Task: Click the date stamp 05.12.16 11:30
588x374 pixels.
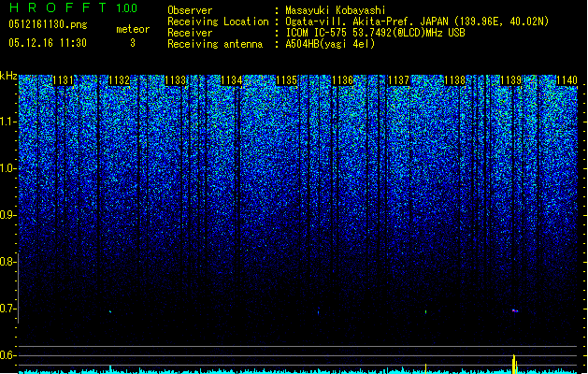Action: coord(48,43)
